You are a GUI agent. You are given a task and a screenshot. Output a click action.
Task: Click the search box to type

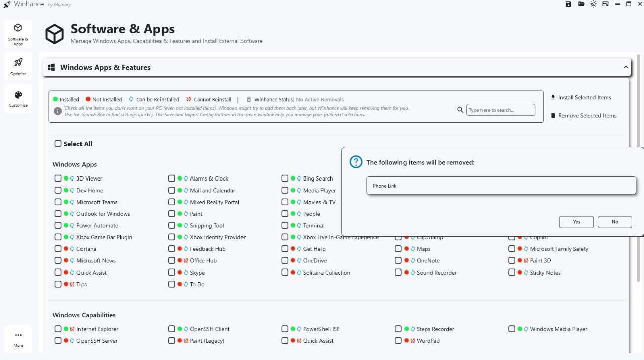point(501,110)
